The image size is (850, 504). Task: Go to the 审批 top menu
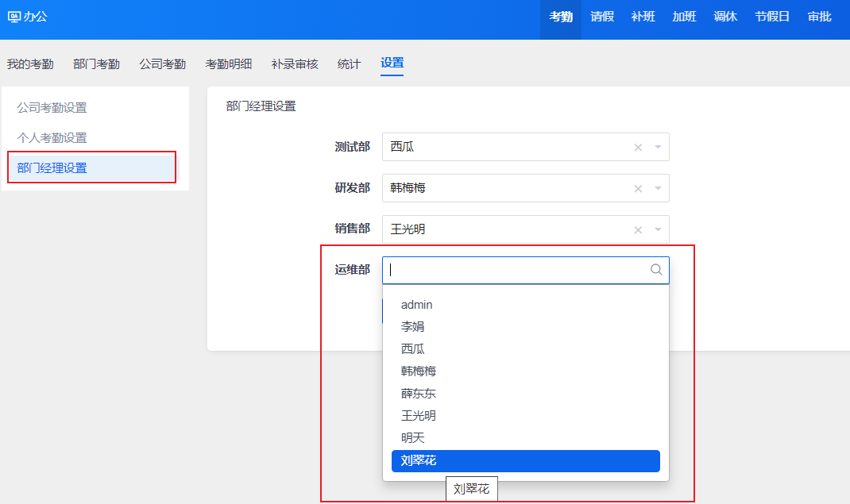pyautogui.click(x=820, y=17)
